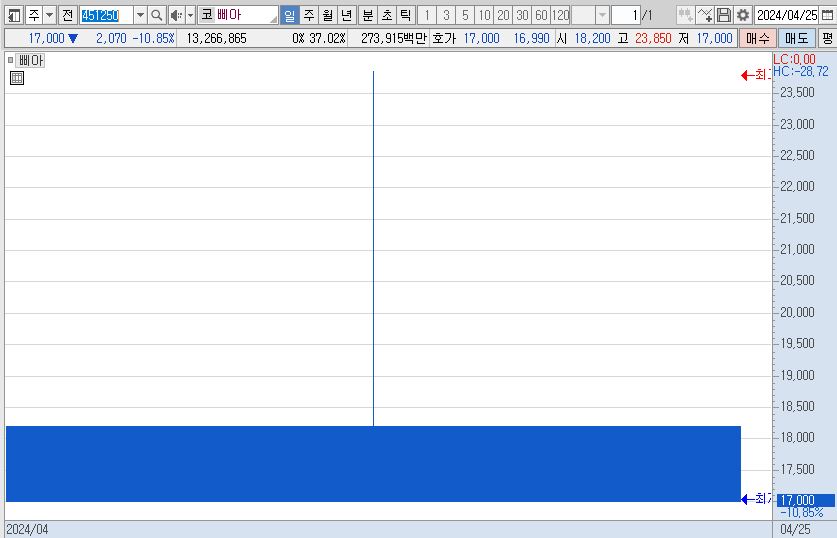Image resolution: width=837 pixels, height=538 pixels.
Task: Click the panel layout icon at toolbar start
Action: [14, 15]
